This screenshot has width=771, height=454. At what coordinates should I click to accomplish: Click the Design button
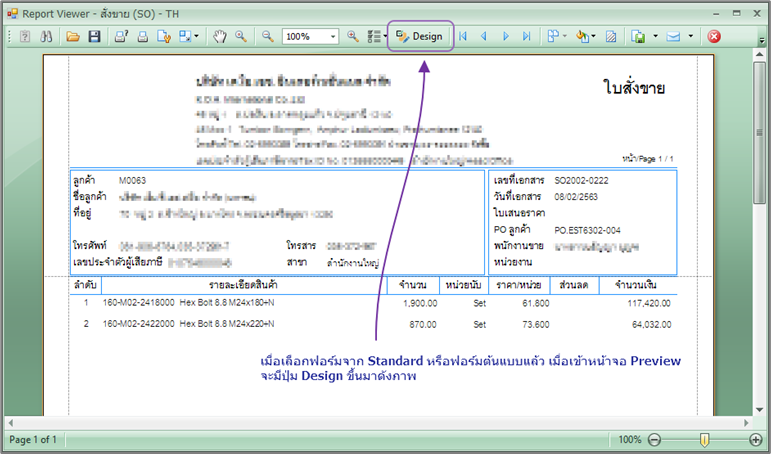(x=419, y=37)
